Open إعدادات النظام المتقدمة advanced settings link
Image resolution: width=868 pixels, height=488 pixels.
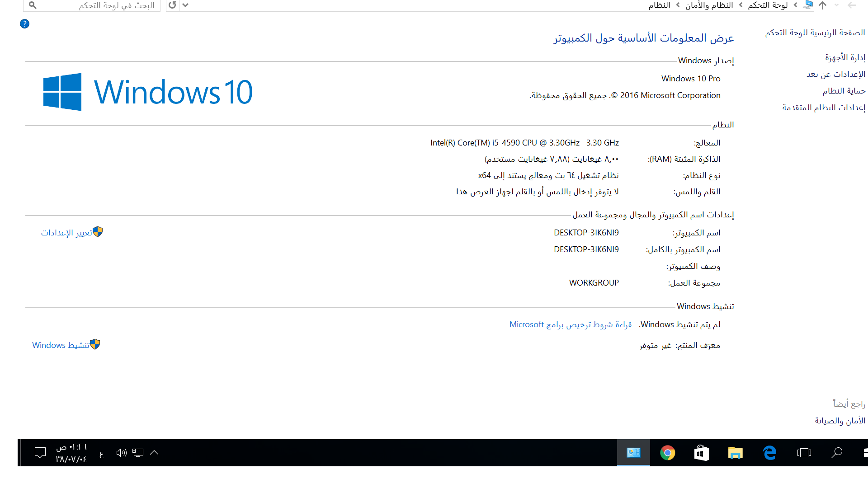(x=824, y=108)
